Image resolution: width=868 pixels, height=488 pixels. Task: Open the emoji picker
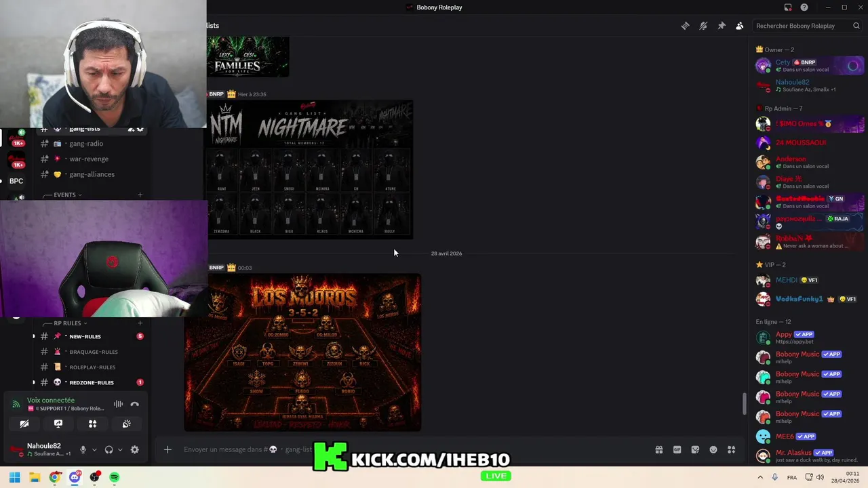click(713, 449)
